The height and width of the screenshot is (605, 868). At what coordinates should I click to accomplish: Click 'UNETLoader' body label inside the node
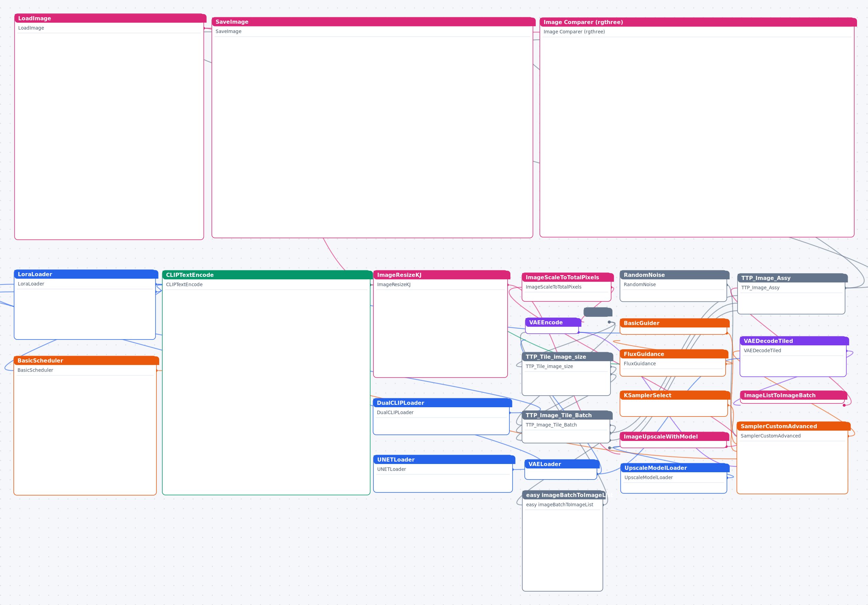click(391, 469)
